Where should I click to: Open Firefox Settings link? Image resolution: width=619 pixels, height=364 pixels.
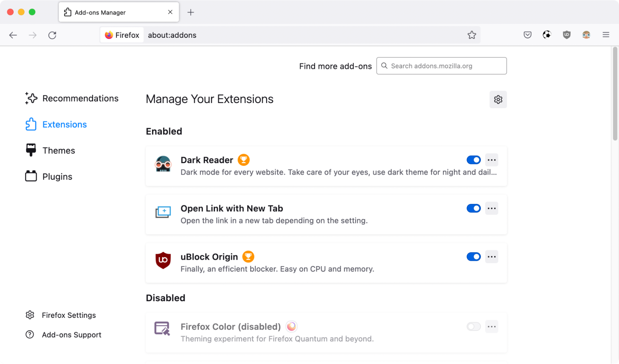[x=61, y=315]
